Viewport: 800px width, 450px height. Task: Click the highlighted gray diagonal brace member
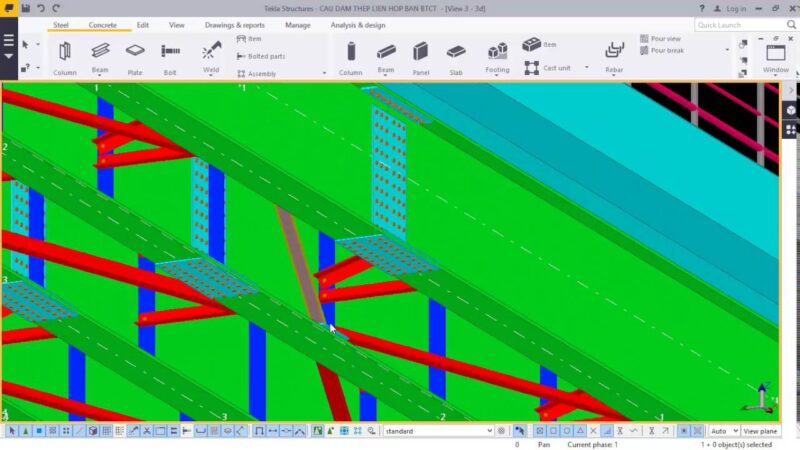pos(301,263)
